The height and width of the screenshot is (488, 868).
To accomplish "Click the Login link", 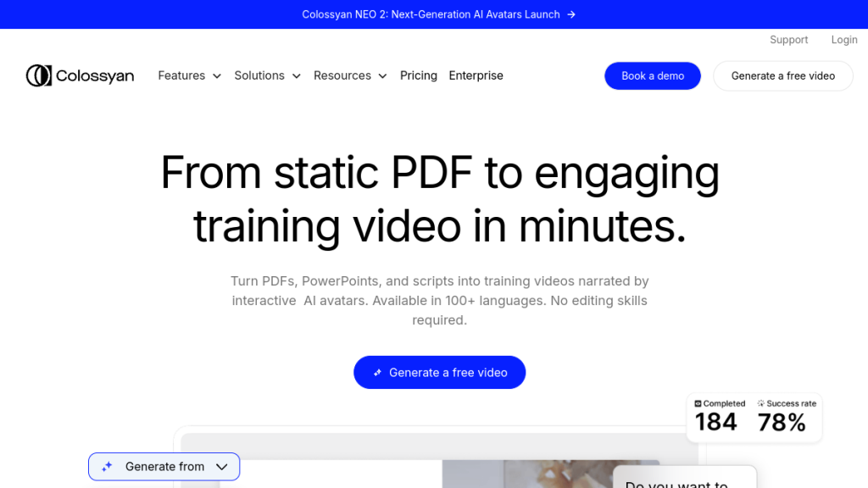I will coord(844,40).
